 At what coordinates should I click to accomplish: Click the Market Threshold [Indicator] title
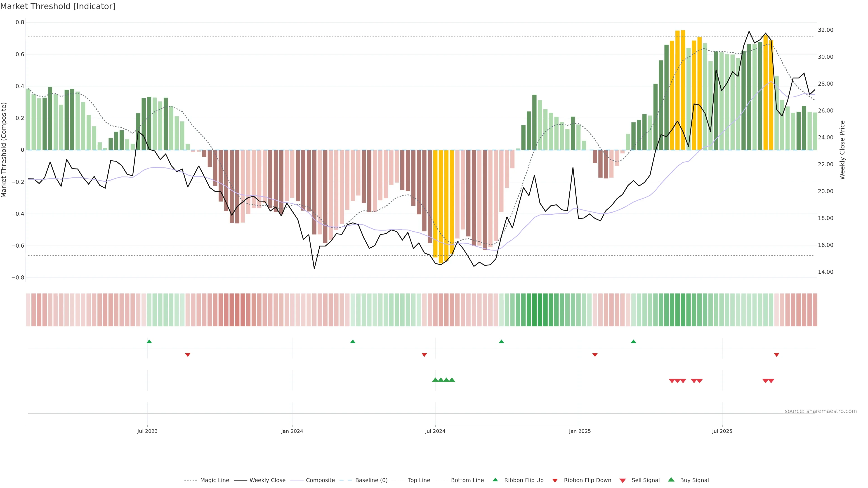pos(58,6)
